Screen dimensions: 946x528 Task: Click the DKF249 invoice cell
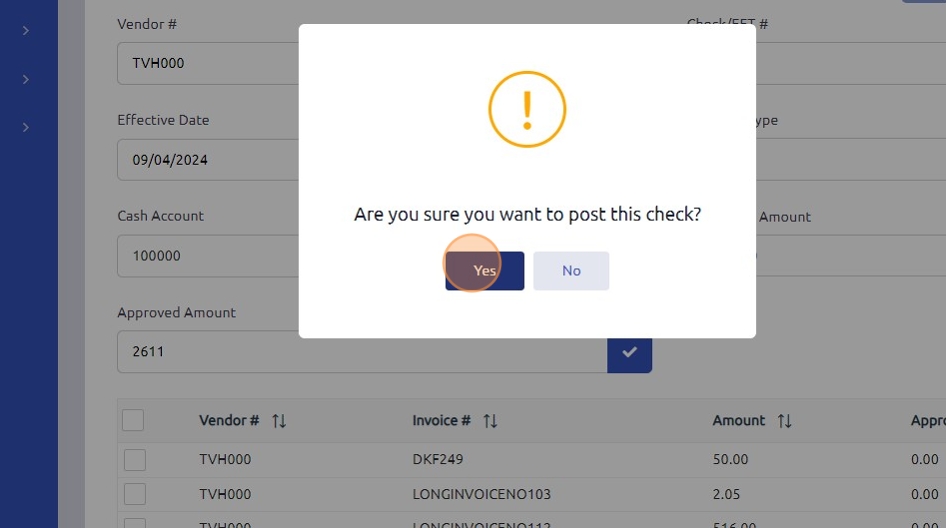click(x=438, y=460)
